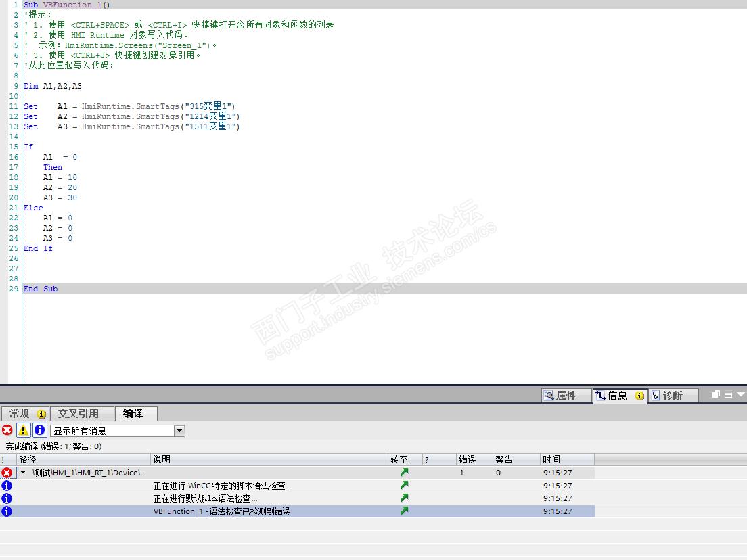Click code line with SmartTags("1511变量1")
747x560 pixels.
(x=132, y=126)
